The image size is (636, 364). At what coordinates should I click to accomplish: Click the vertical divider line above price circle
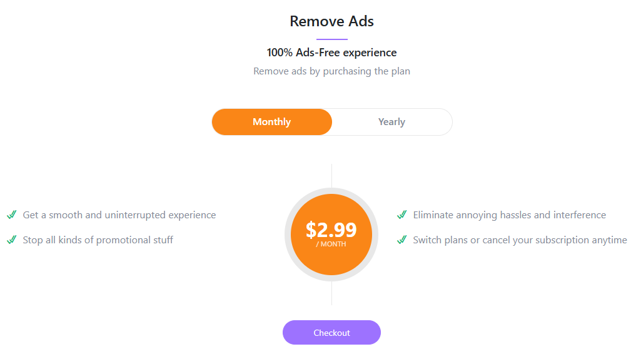331,175
